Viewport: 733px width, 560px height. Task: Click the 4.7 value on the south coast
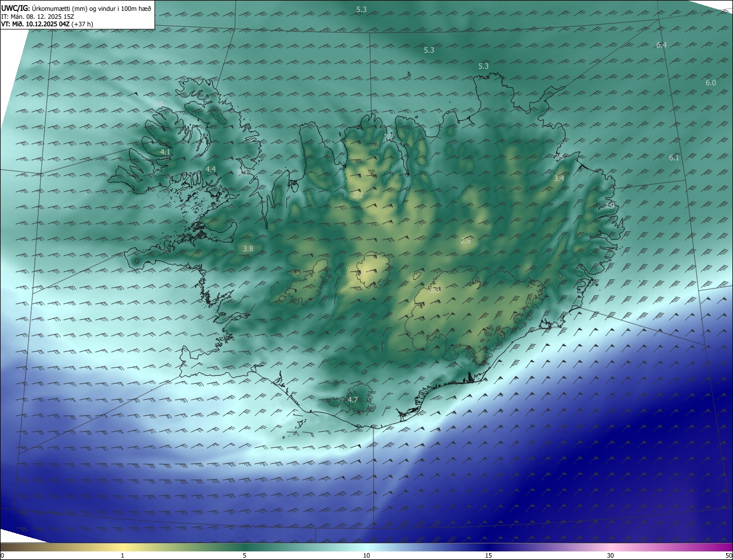click(x=353, y=400)
